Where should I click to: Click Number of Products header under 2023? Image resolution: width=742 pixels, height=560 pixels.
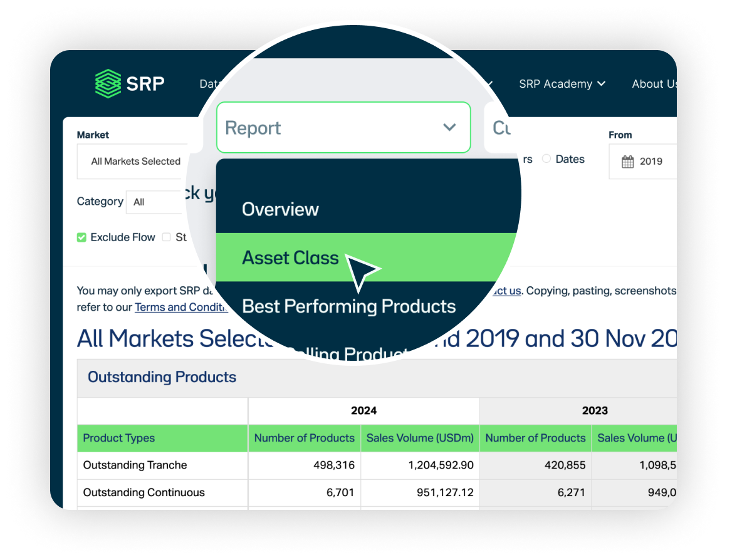coord(535,438)
